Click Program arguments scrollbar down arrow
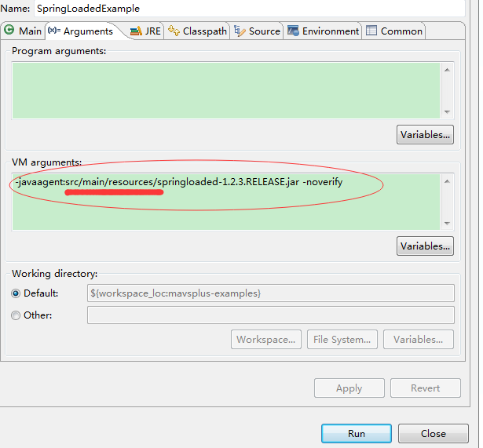483x448 pixels. point(448,112)
